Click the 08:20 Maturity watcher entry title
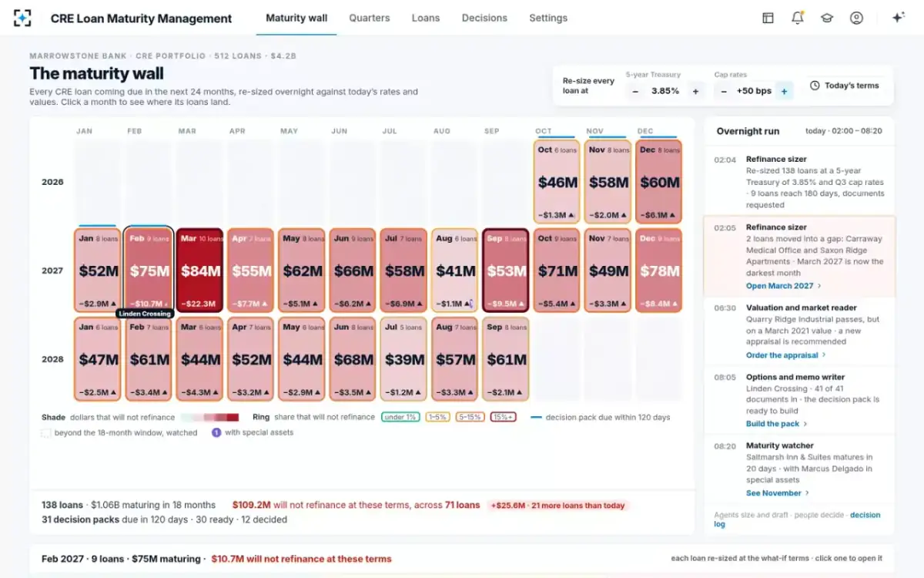Image resolution: width=924 pixels, height=578 pixels. (x=780, y=445)
